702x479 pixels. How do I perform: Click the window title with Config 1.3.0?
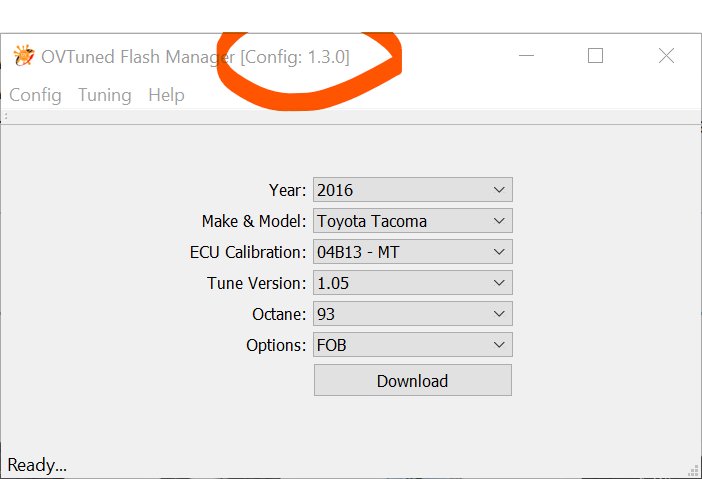195,57
